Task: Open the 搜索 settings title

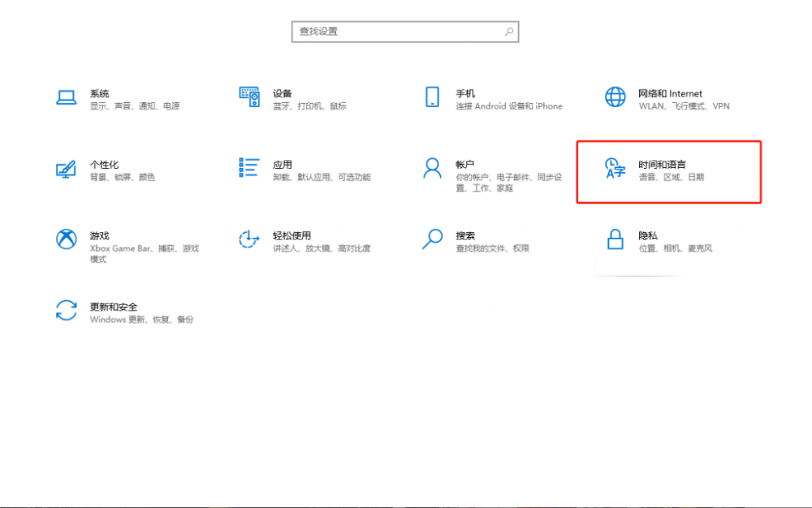Action: pyautogui.click(x=465, y=236)
